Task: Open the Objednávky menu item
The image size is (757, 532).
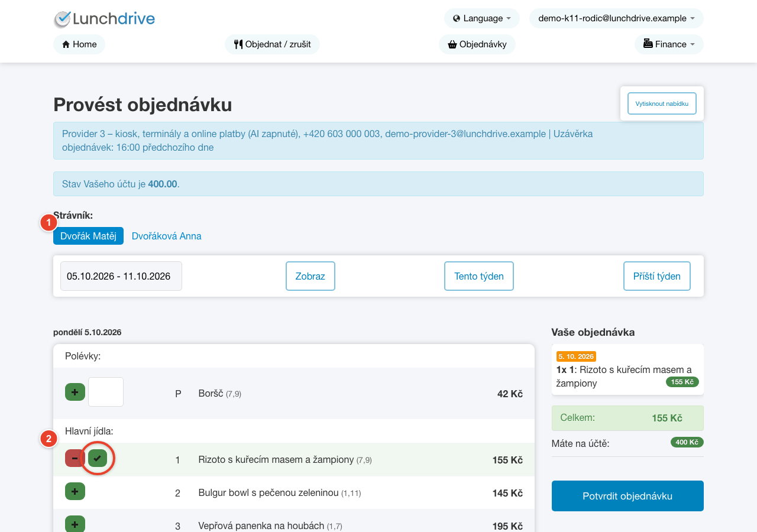Action: (x=477, y=44)
